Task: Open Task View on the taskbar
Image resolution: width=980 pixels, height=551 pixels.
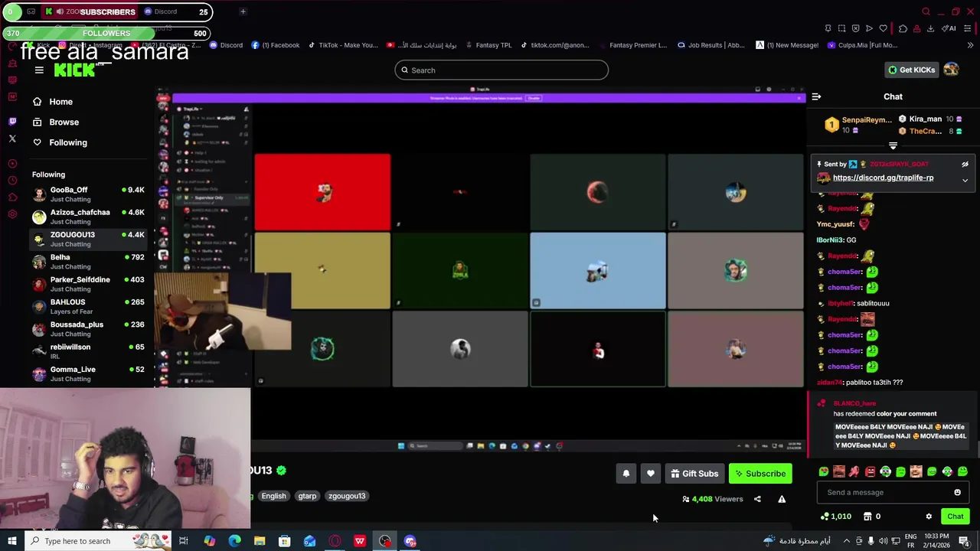Action: pyautogui.click(x=184, y=541)
